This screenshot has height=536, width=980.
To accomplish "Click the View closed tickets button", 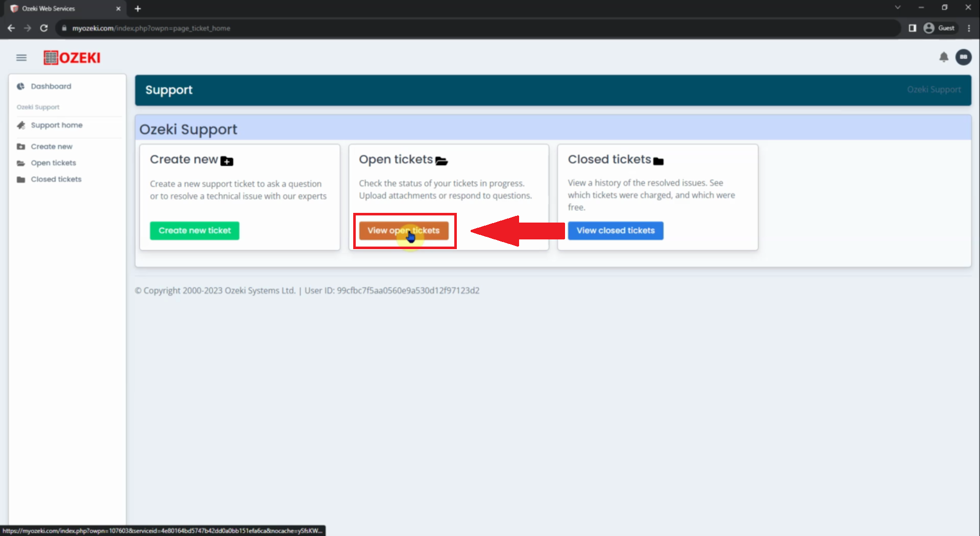I will click(x=616, y=231).
